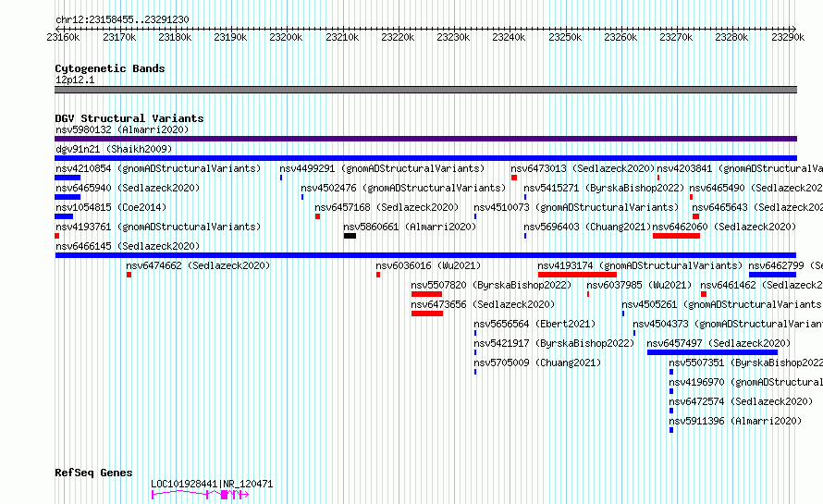This screenshot has width=823, height=504.
Task: Click nsv4193761 gnomADStructuralVariants label
Action: (x=158, y=227)
